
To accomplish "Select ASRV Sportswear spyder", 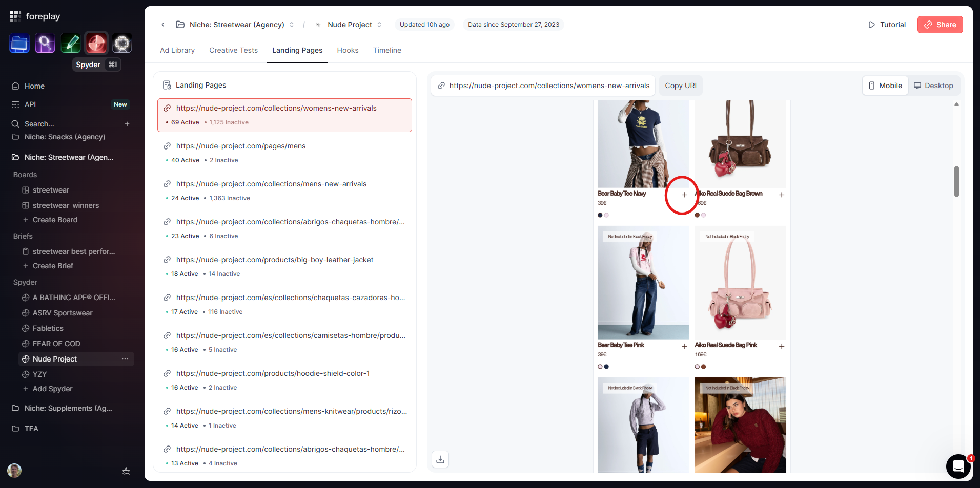I will (63, 313).
